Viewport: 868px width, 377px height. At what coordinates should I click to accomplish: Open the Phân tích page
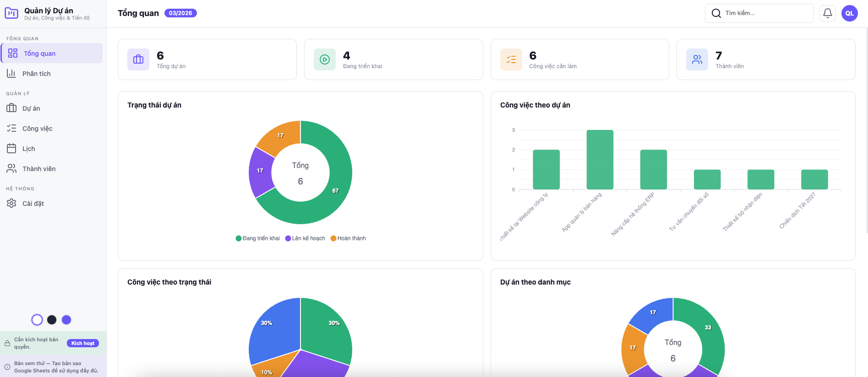[37, 74]
